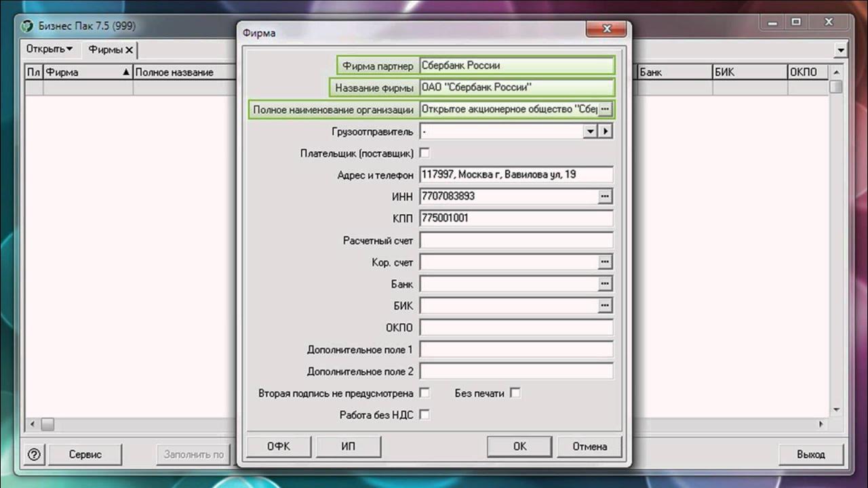Close the Фирма dialog window
Image resolution: width=868 pixels, height=488 pixels.
[x=606, y=29]
